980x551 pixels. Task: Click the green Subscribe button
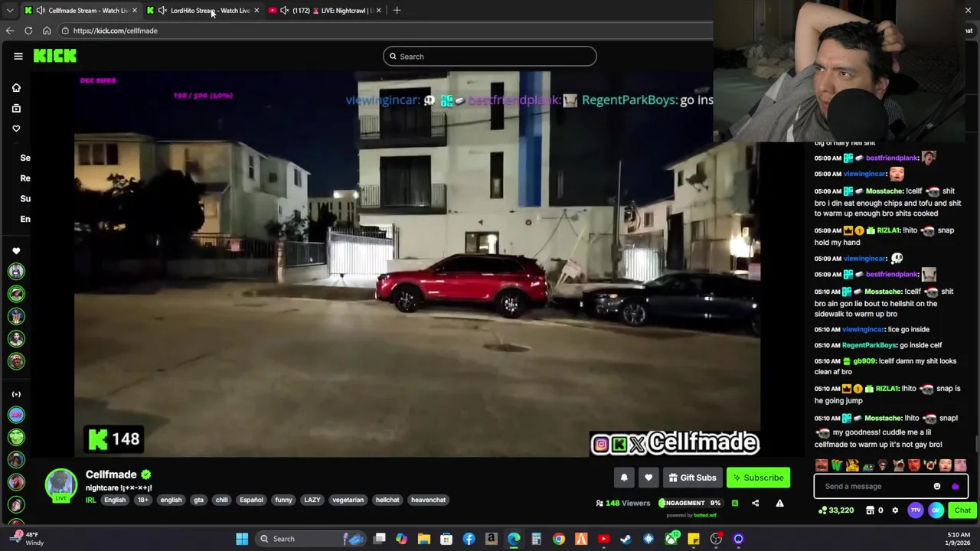[758, 478]
